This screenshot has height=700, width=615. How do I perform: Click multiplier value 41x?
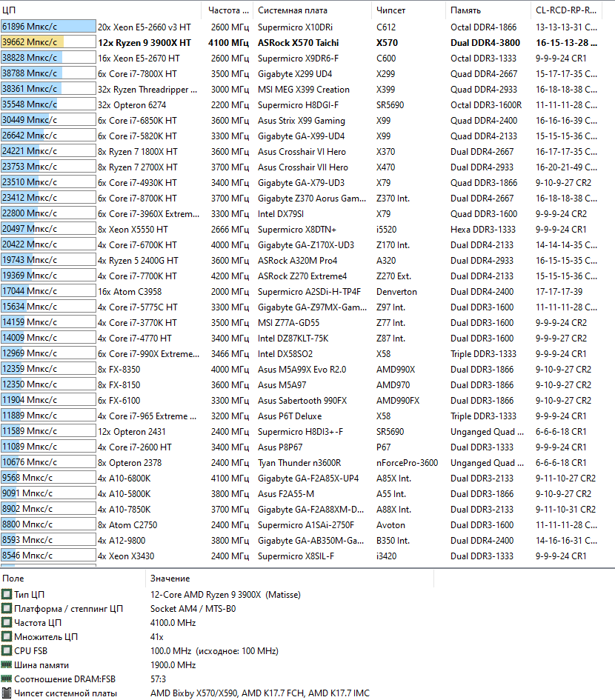pos(157,636)
